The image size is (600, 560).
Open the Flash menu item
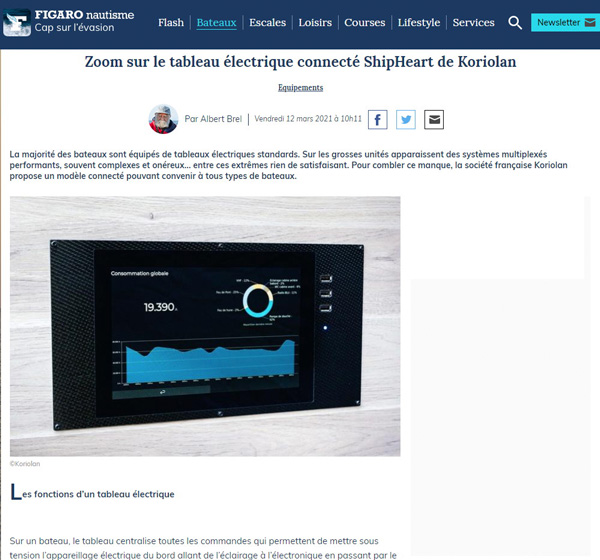click(x=171, y=22)
